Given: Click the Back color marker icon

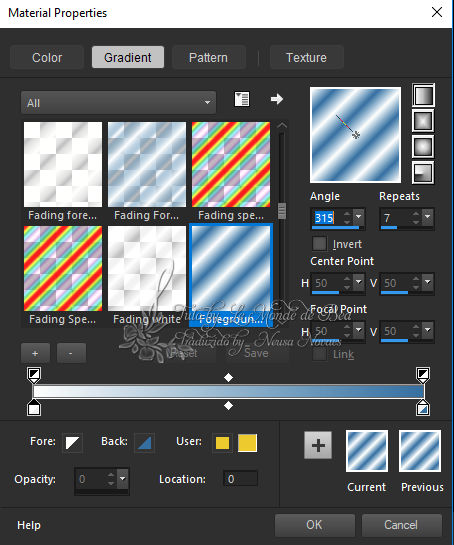Looking at the screenshot, I should 144,443.
